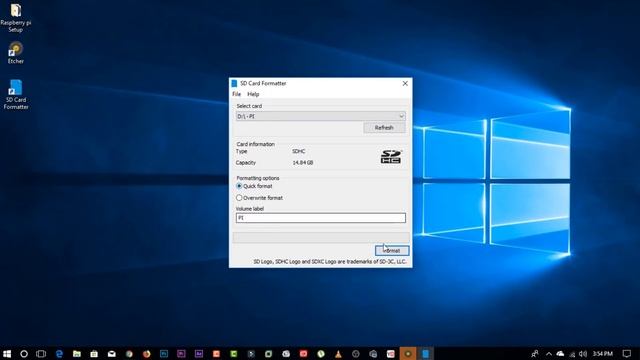The height and width of the screenshot is (360, 640).
Task: Open the taskbar clock showing 3:54 PM
Action: pyautogui.click(x=603, y=353)
